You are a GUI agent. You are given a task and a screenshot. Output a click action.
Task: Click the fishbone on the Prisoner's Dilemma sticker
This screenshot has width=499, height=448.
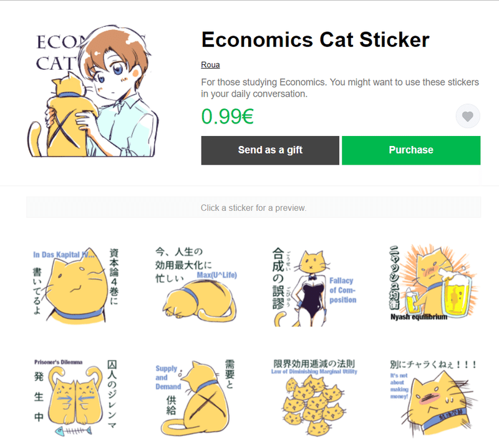pyautogui.click(x=74, y=431)
